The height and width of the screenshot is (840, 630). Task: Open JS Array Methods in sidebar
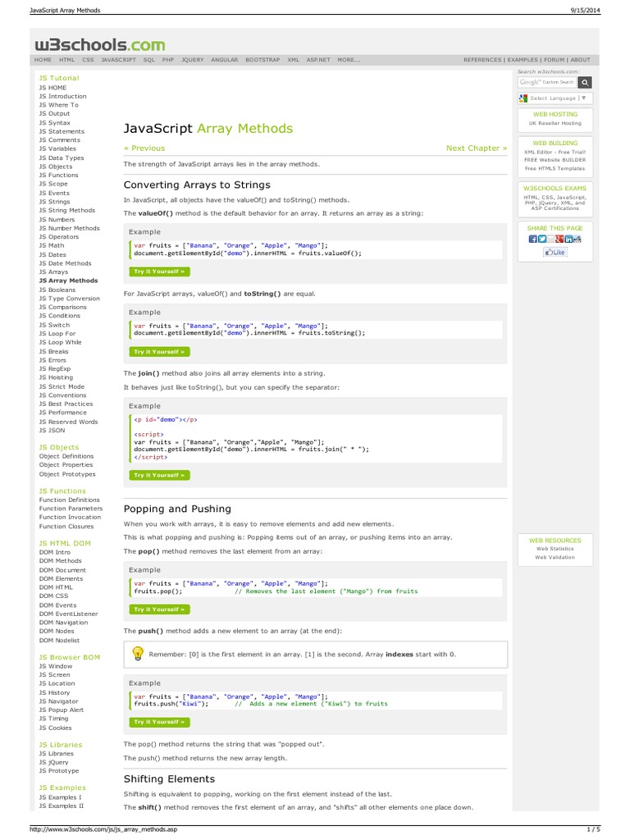(69, 281)
